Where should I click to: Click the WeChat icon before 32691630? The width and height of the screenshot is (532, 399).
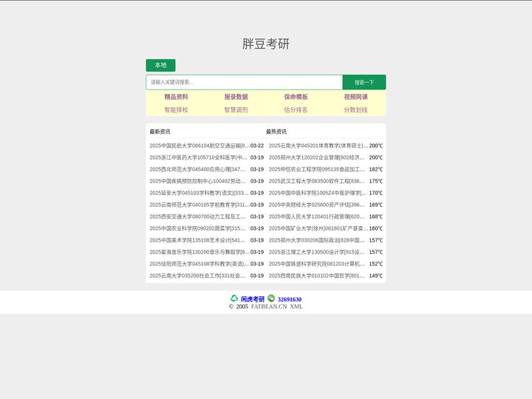click(271, 299)
